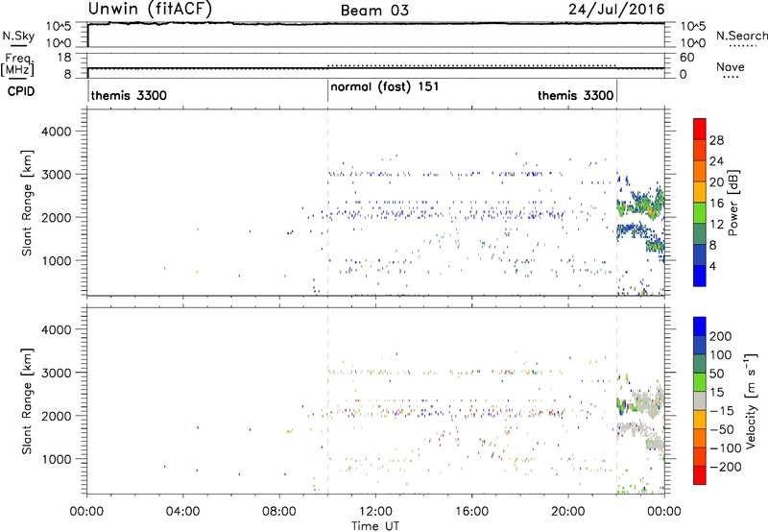Click the 'N.Search' legend label

(742, 36)
